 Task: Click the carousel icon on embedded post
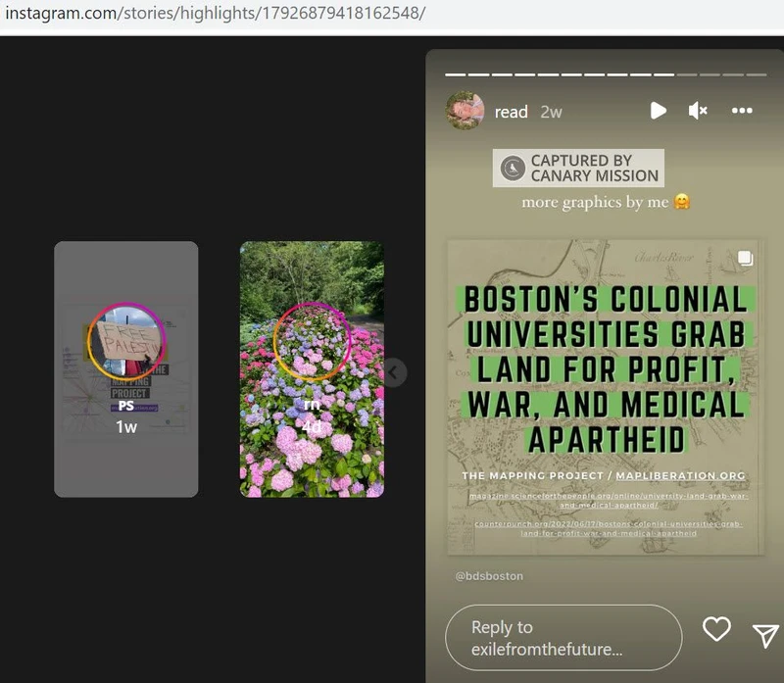[x=743, y=260]
